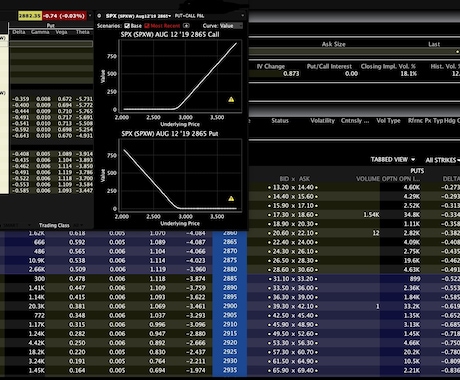Click the link icon beside the SPX title
460x380 pixels.
(x=99, y=16)
